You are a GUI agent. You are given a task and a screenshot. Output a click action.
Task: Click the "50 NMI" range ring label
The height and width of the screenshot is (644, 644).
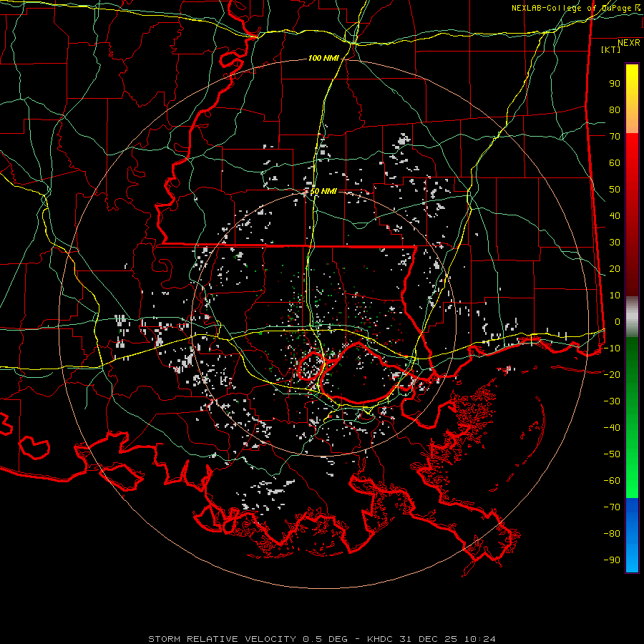[x=323, y=191]
